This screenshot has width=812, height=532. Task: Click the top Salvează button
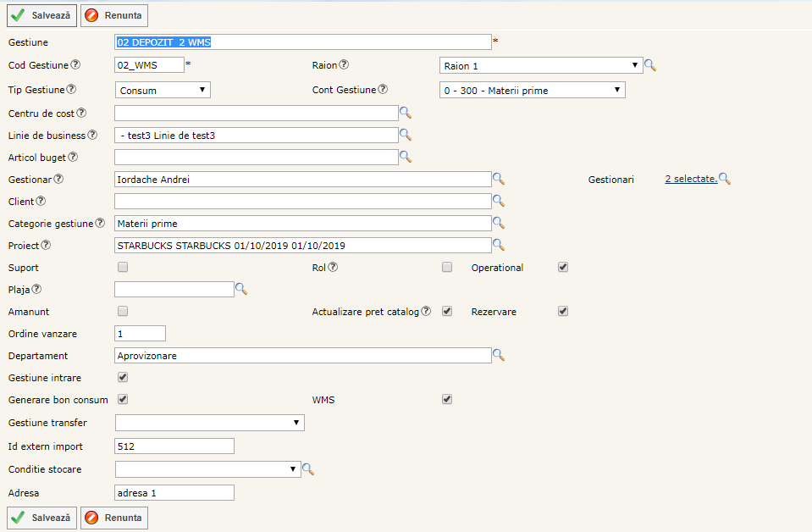[42, 15]
